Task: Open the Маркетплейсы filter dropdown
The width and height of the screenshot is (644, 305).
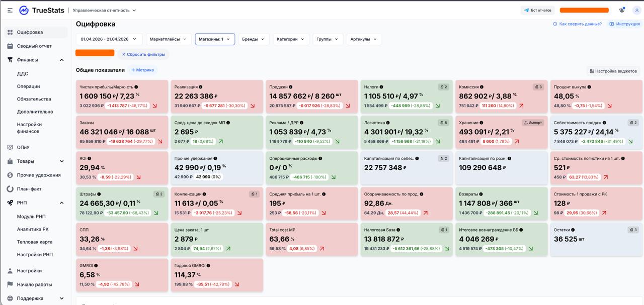Action: click(168, 39)
